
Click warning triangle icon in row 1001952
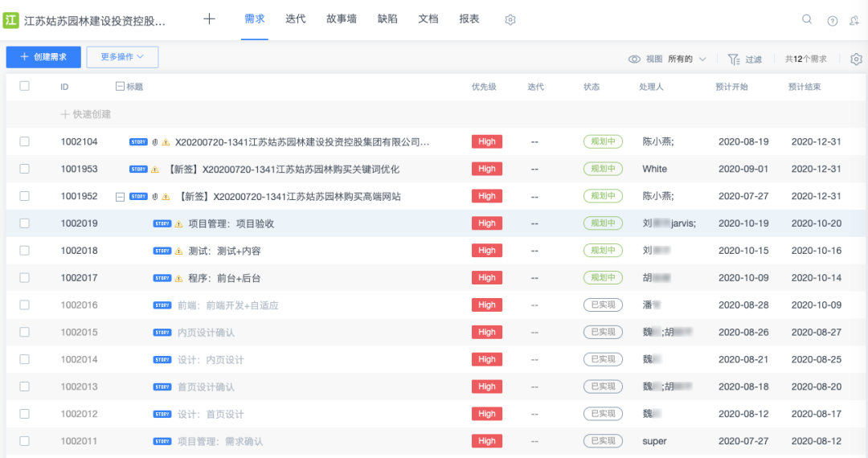(166, 196)
